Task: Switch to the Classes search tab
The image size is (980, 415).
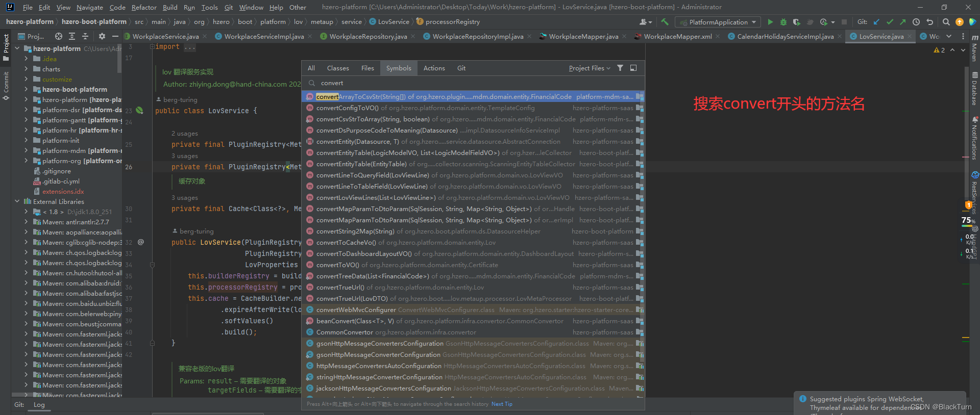Action: coord(338,68)
